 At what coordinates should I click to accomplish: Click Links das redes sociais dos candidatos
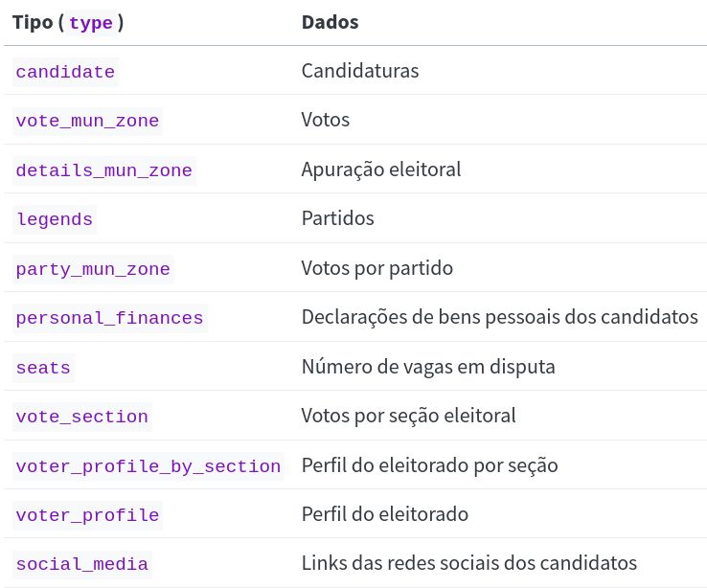[x=468, y=564]
